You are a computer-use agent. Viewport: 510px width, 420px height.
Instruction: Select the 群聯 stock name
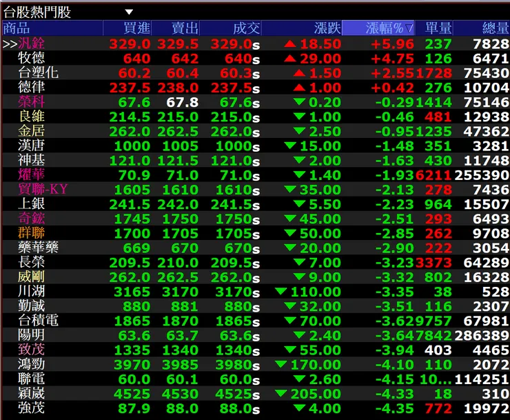click(31, 233)
